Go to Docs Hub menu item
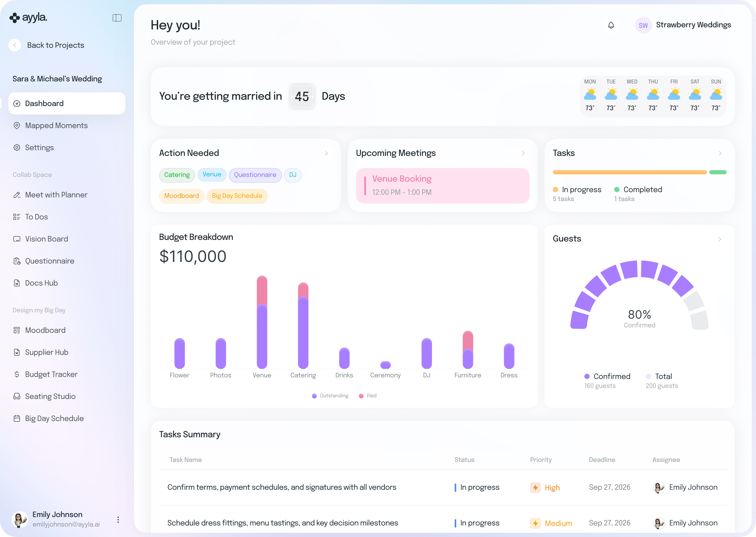 point(41,283)
